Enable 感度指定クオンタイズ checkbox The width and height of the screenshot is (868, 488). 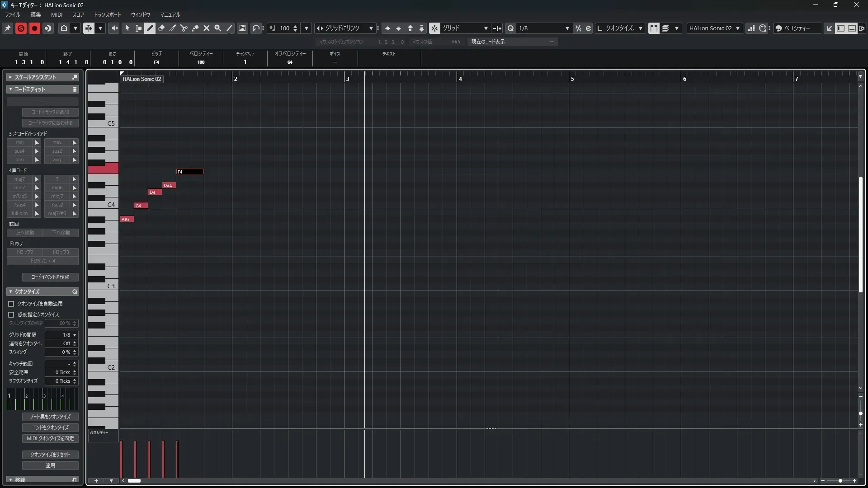[11, 314]
